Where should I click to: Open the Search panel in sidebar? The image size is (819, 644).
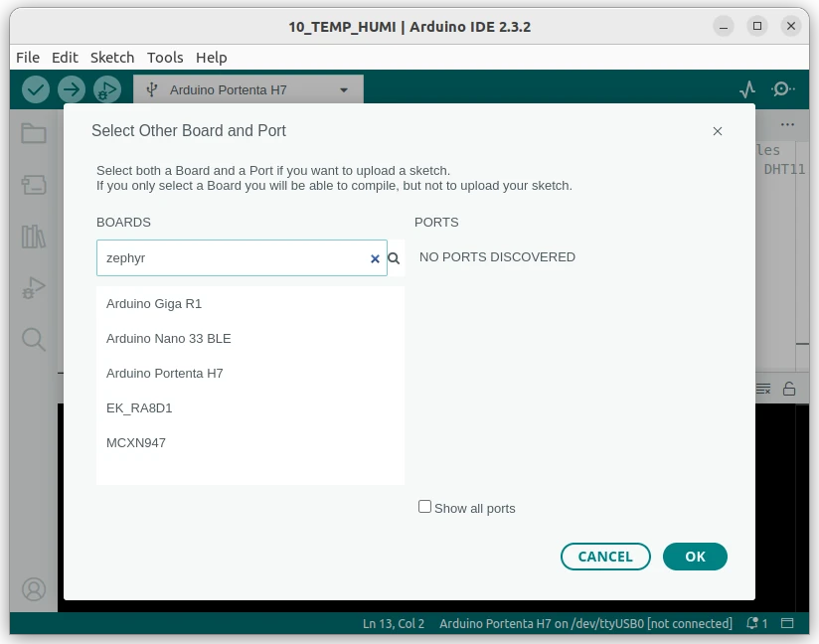pos(34,339)
